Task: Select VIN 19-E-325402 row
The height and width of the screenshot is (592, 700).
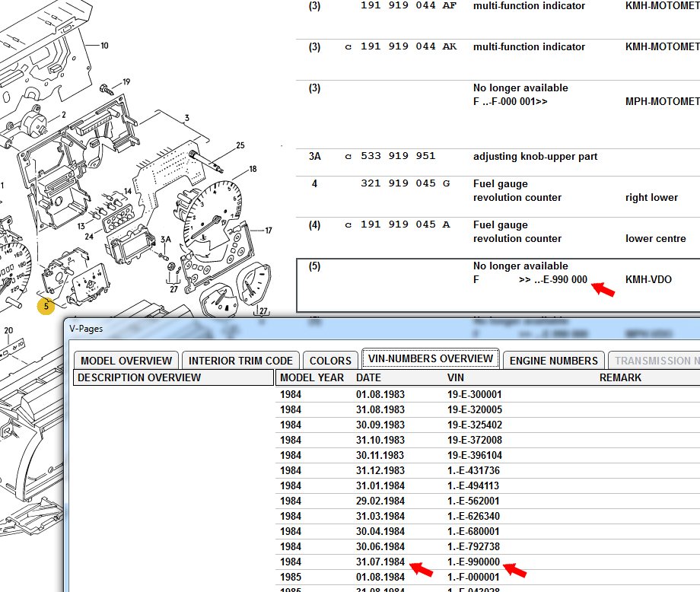Action: (475, 425)
